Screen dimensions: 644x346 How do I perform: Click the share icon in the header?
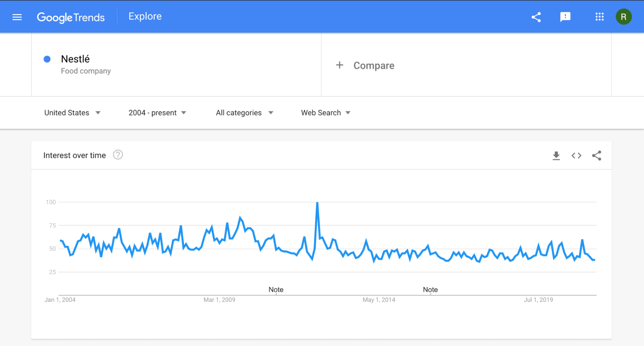tap(536, 17)
